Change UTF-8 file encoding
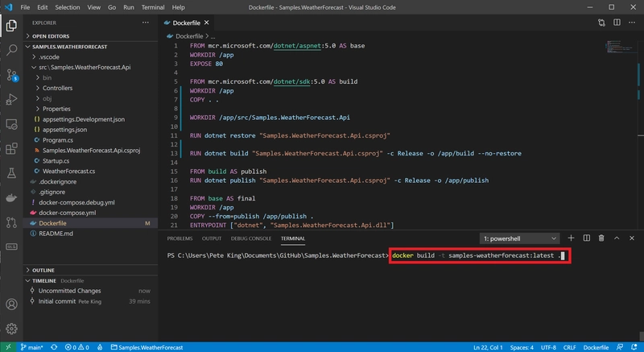644x352 pixels. [x=548, y=347]
